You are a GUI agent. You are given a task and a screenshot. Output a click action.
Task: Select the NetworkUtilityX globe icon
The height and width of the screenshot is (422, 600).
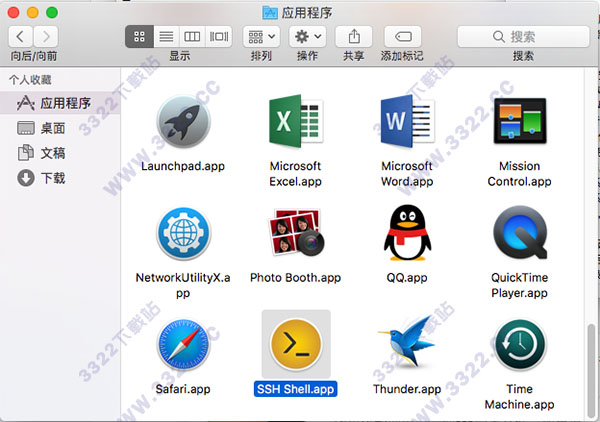pyautogui.click(x=183, y=233)
